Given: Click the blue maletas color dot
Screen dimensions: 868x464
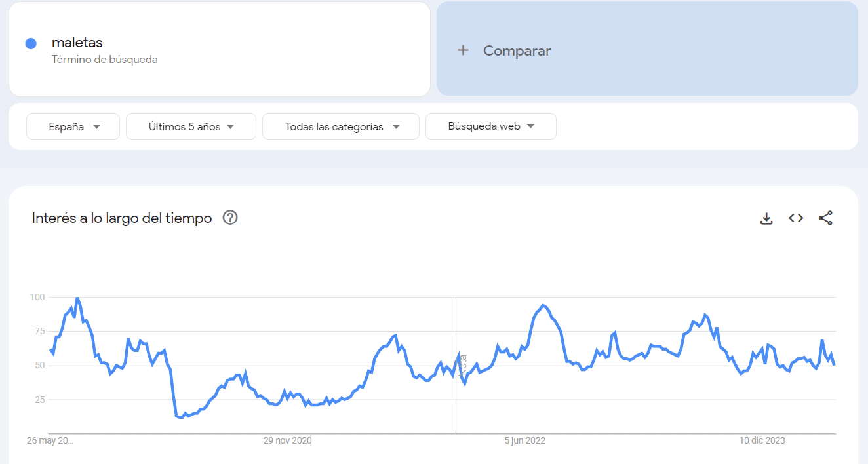Looking at the screenshot, I should click(x=30, y=44).
